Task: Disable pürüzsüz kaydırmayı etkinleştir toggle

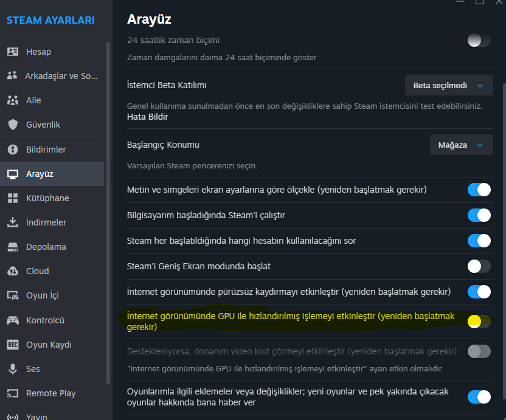Action: pos(479,292)
